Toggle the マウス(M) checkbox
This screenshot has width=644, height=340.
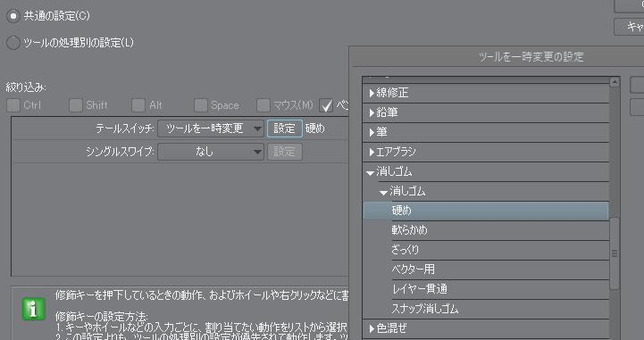(x=263, y=105)
